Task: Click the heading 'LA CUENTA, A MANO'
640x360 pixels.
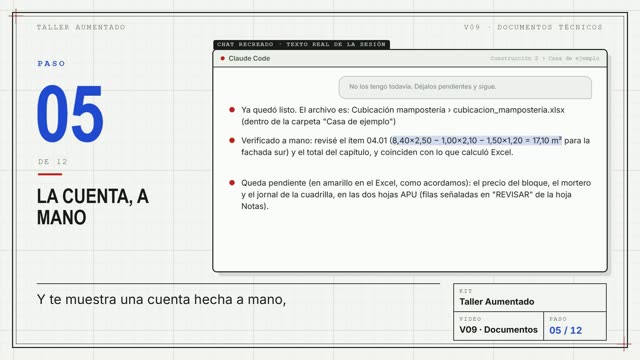Action: [x=93, y=207]
